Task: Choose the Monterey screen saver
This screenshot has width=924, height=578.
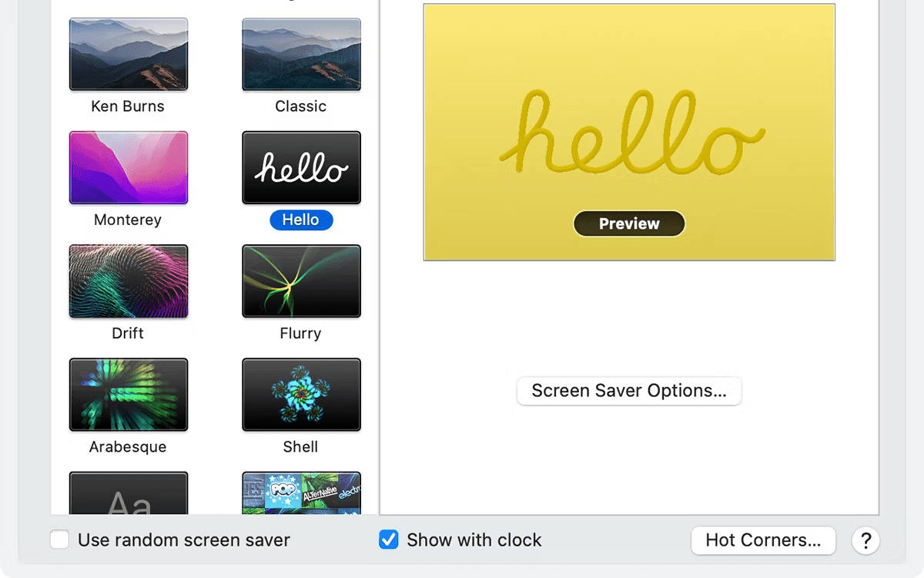Action: coord(128,167)
